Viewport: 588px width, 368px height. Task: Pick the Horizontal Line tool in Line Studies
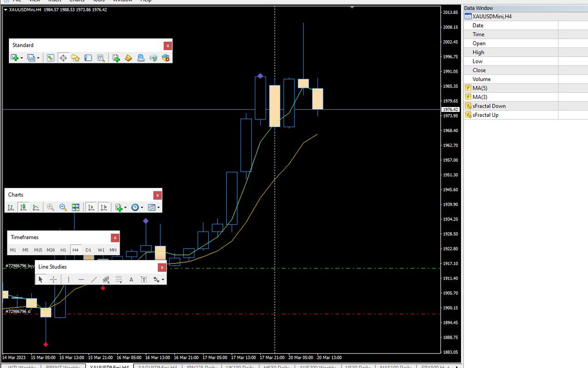coord(81,279)
